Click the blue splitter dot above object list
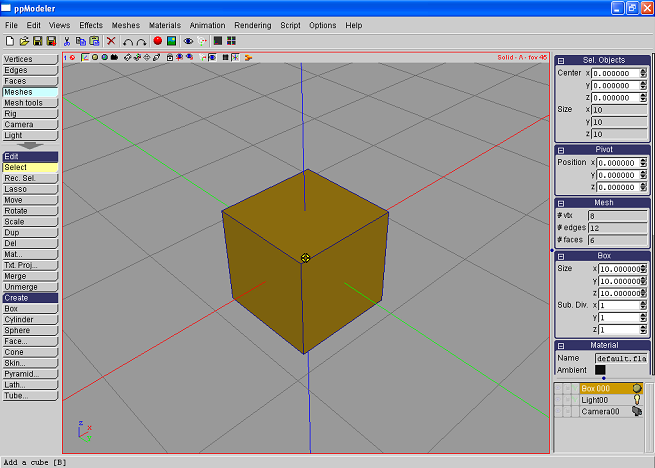Image resolution: width=655 pixels, height=468 pixels. click(604, 378)
